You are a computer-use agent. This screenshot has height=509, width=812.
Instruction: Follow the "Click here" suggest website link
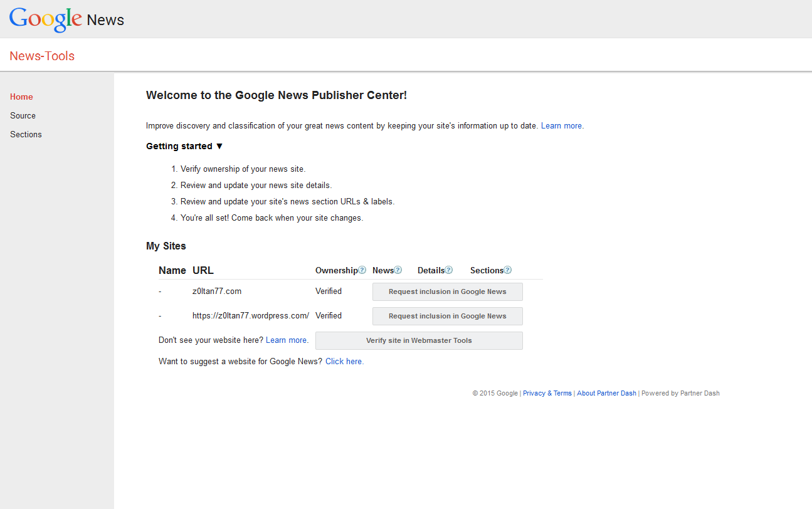pyautogui.click(x=344, y=361)
